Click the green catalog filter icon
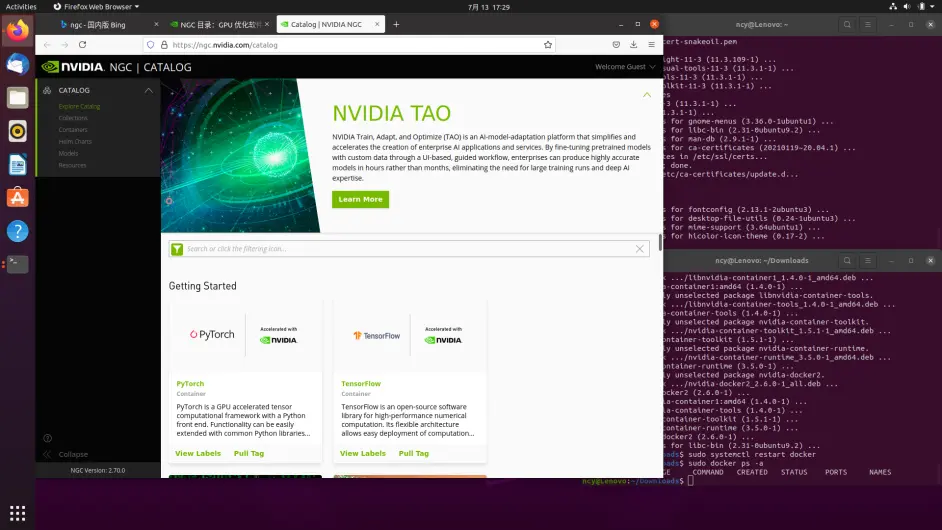942x530 pixels. coord(177,249)
